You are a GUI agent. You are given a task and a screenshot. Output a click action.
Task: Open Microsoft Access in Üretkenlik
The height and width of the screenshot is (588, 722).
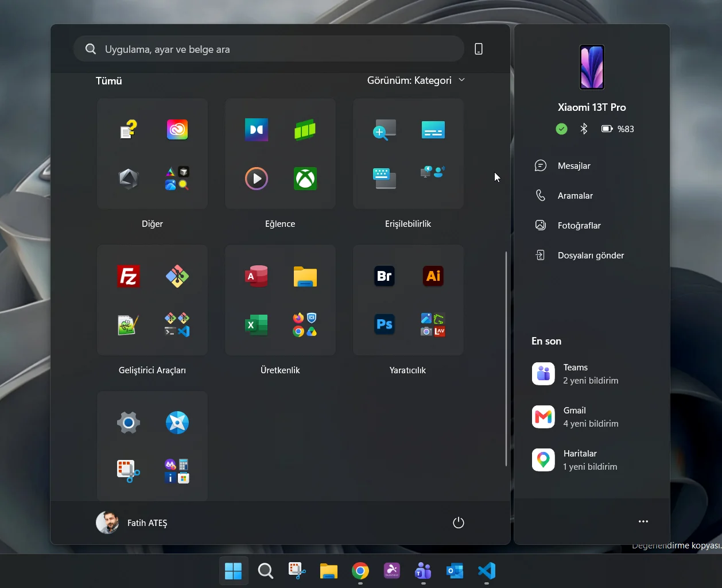click(257, 276)
